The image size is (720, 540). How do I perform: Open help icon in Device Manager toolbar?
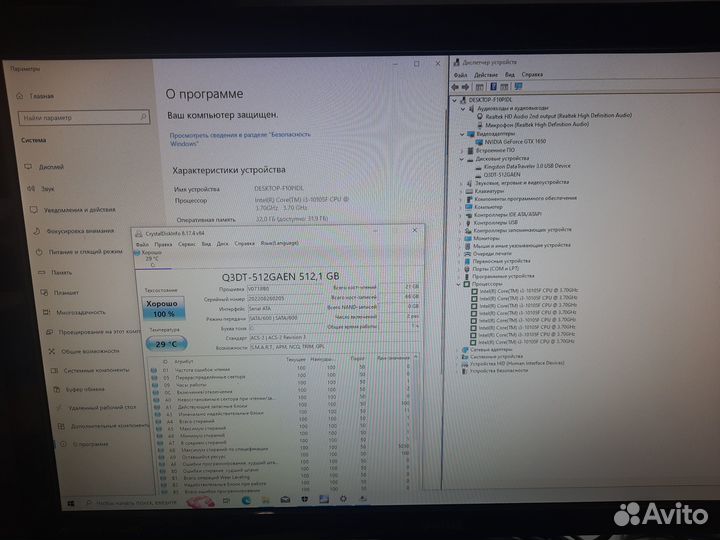(493, 86)
